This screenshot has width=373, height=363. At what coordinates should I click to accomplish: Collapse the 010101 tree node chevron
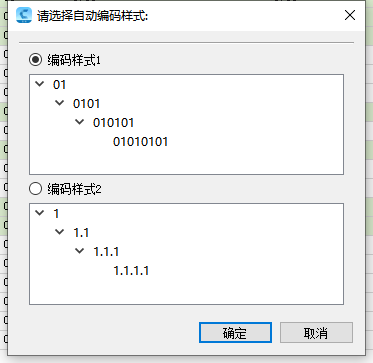(x=80, y=122)
